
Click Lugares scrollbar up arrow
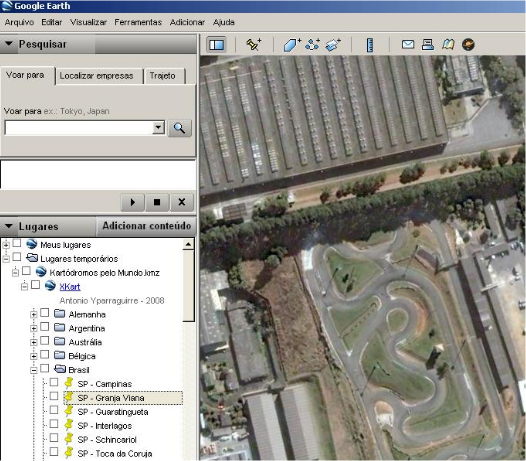(x=189, y=244)
